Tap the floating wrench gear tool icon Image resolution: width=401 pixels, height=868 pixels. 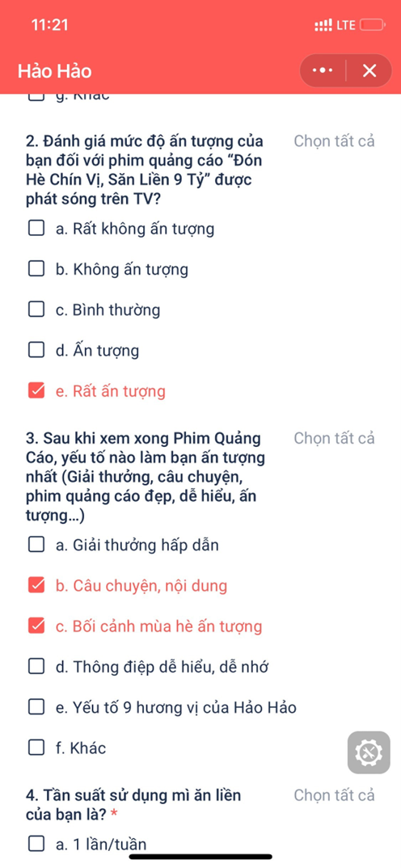tap(369, 752)
